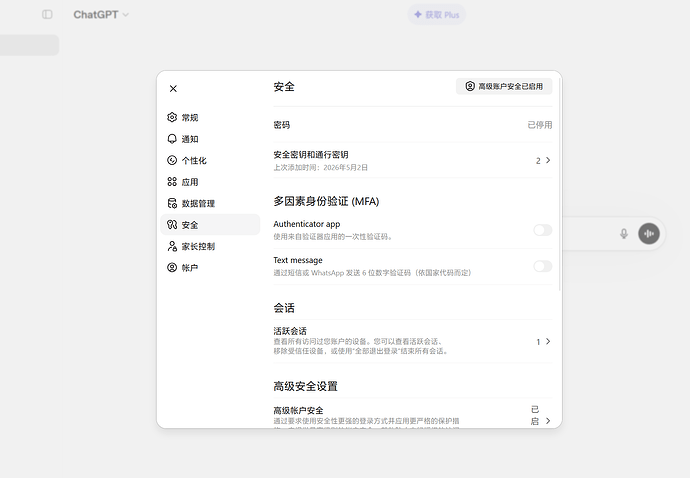
Task: Select the 帐户 account icon
Action: point(172,267)
